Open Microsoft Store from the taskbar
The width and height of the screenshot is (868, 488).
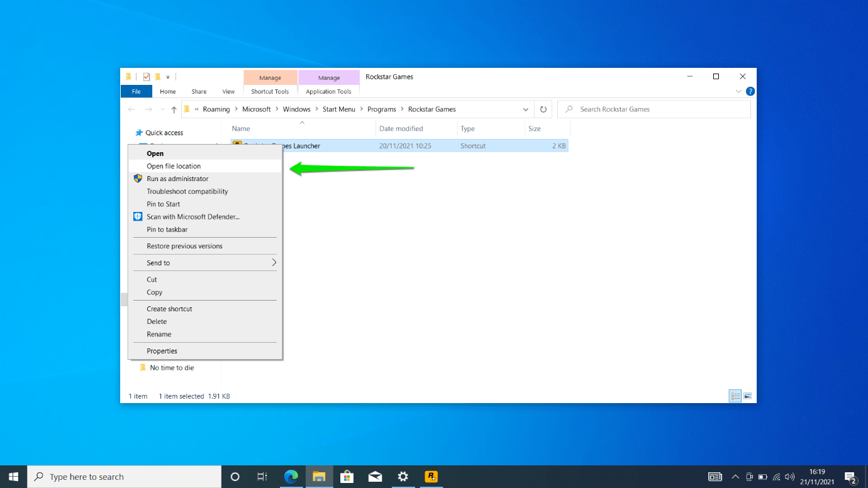tap(347, 476)
